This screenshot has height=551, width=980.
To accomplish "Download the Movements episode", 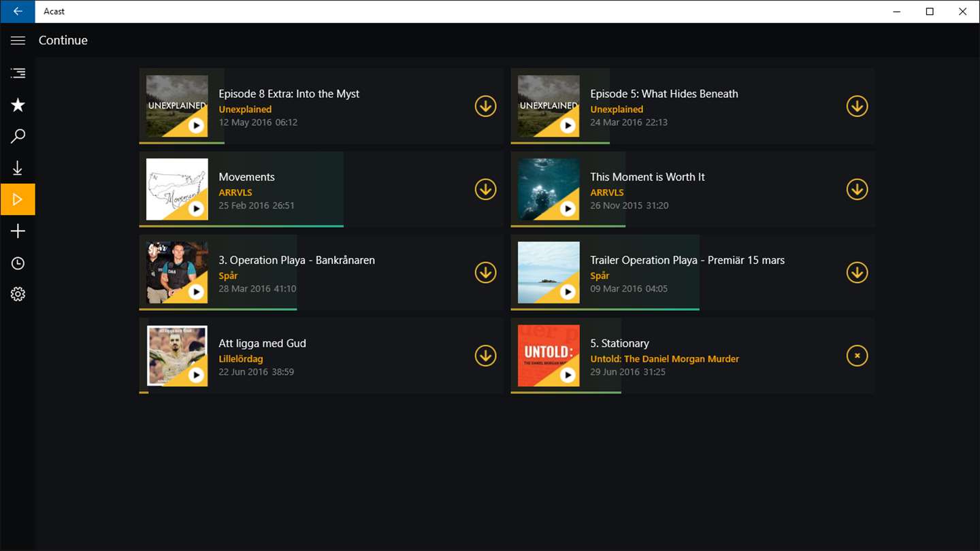I will pyautogui.click(x=485, y=189).
